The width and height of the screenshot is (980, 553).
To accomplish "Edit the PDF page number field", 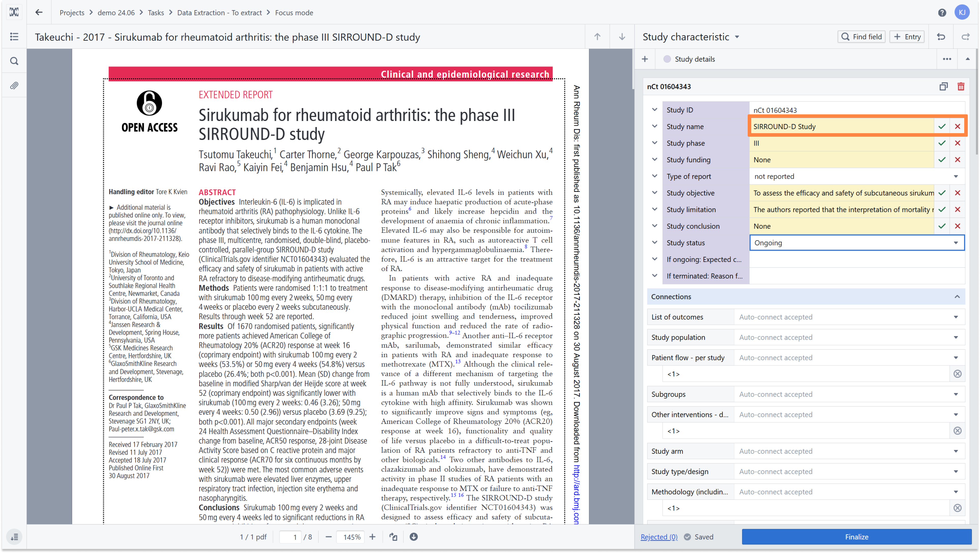I will tap(291, 537).
